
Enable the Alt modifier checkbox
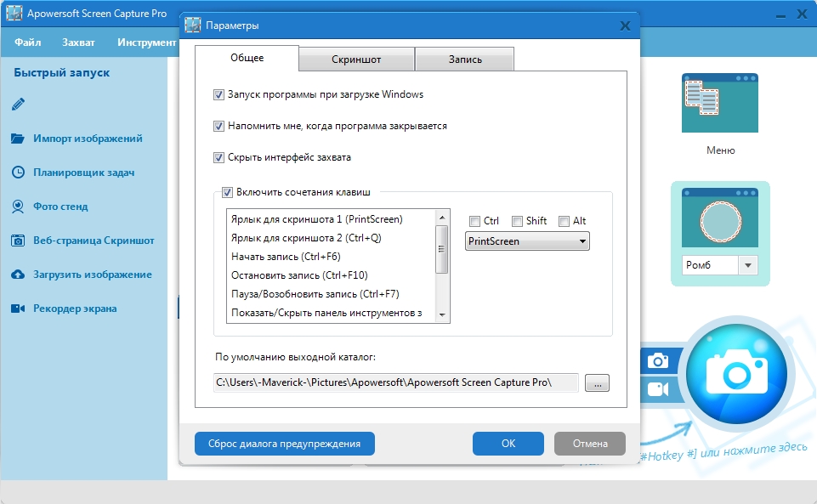click(x=564, y=221)
